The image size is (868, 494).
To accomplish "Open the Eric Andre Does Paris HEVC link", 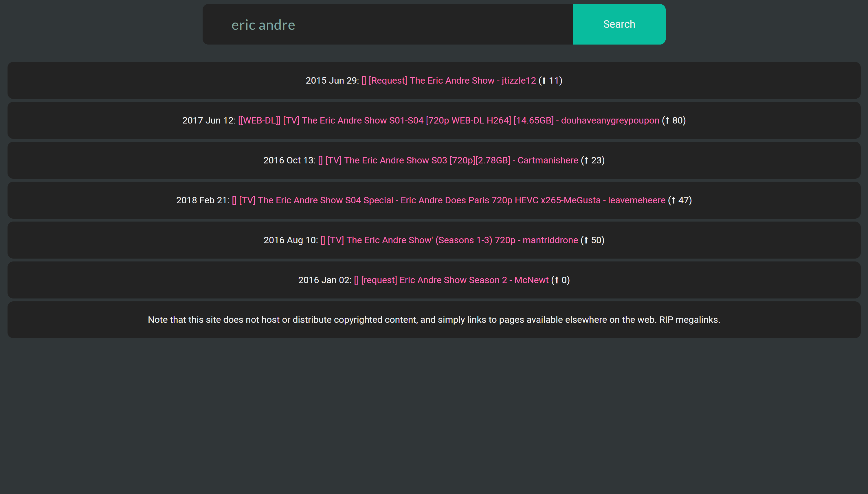I will [x=448, y=200].
